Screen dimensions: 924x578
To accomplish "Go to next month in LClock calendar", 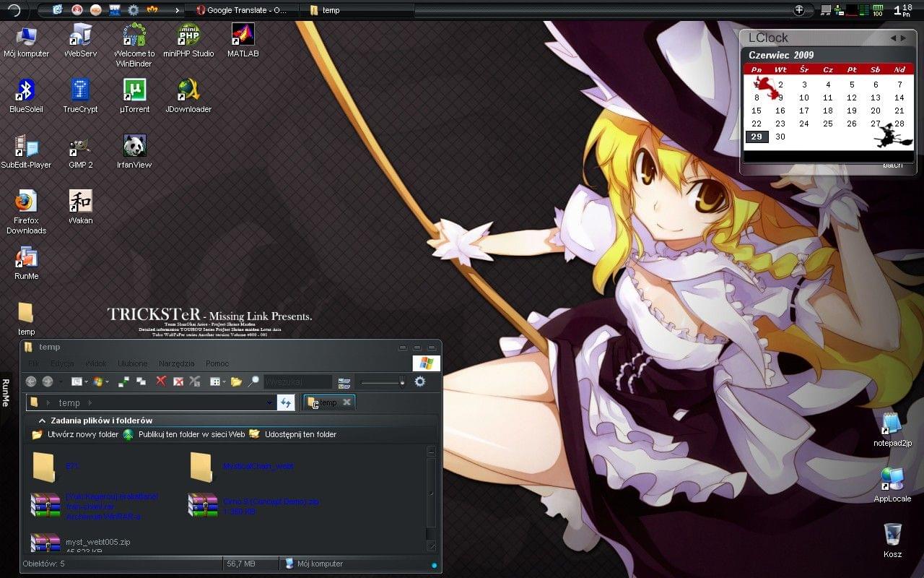I will coord(903,38).
